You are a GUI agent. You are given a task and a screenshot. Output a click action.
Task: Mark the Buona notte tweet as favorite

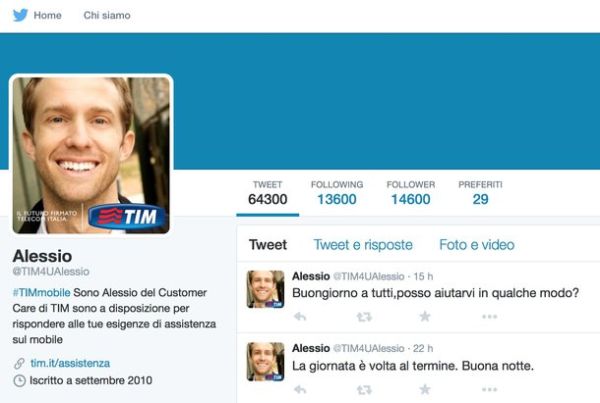(425, 389)
